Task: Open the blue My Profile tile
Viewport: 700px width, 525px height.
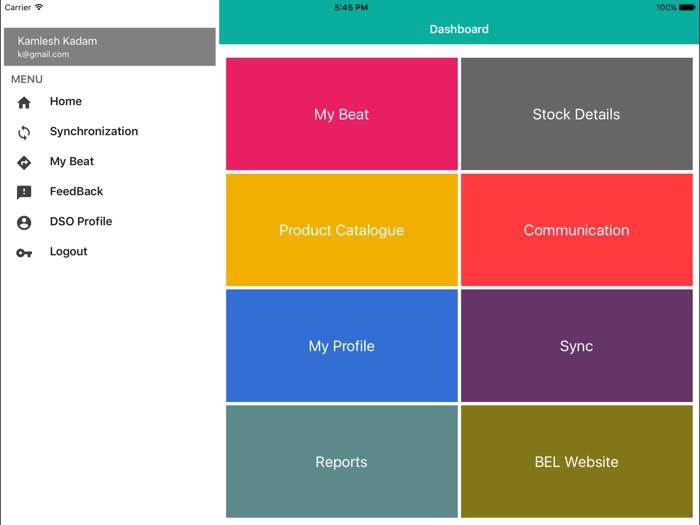Action: (341, 346)
